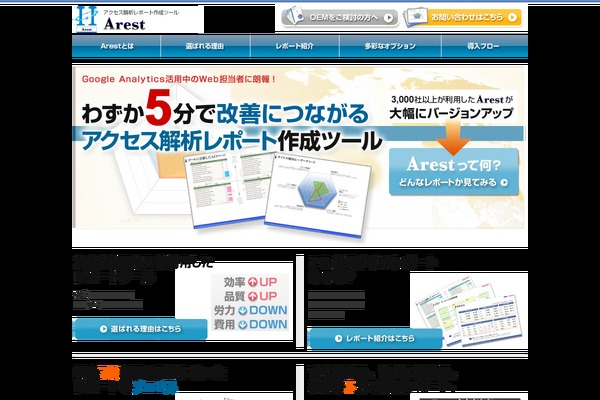
Task: Go to 多彩なオプション menu item
Action: 390,46
